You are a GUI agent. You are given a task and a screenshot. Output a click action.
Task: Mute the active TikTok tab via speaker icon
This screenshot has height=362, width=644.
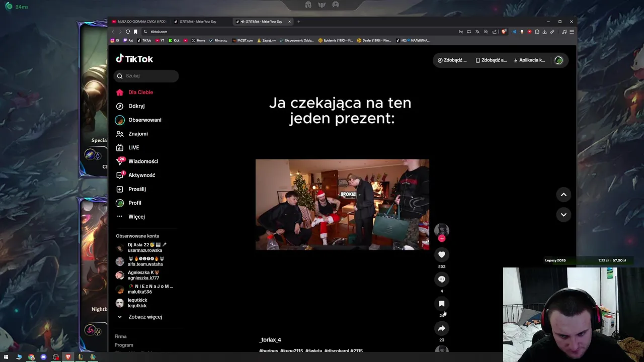(x=243, y=22)
